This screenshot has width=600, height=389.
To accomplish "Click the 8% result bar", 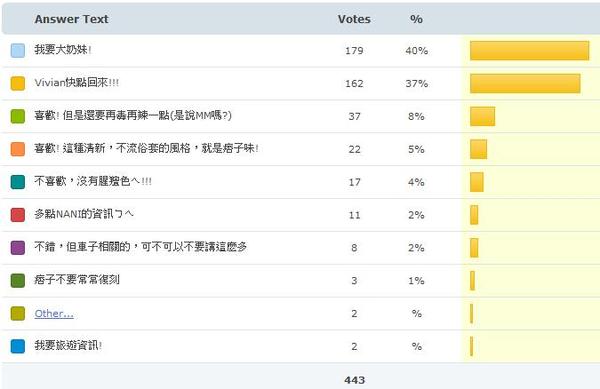I will (482, 116).
